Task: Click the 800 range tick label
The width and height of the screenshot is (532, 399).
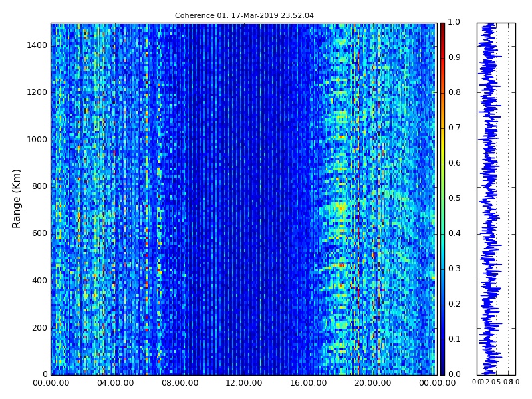Action: (x=40, y=186)
